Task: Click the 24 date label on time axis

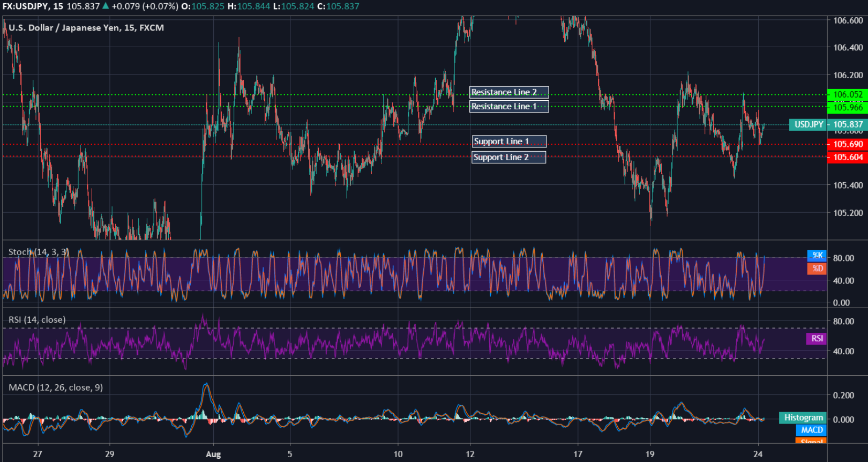Action: 758,454
